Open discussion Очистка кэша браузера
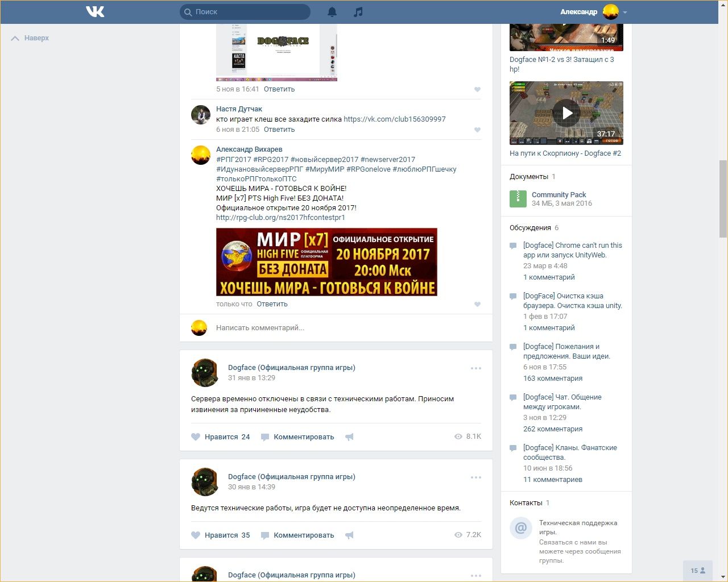The height and width of the screenshot is (582, 728). pyautogui.click(x=573, y=301)
